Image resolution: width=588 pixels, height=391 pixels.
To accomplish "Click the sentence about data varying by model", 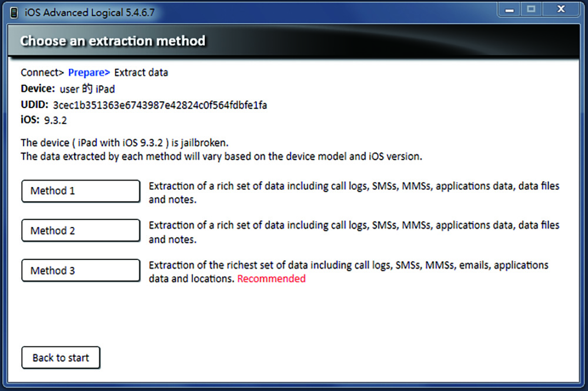I will (221, 156).
